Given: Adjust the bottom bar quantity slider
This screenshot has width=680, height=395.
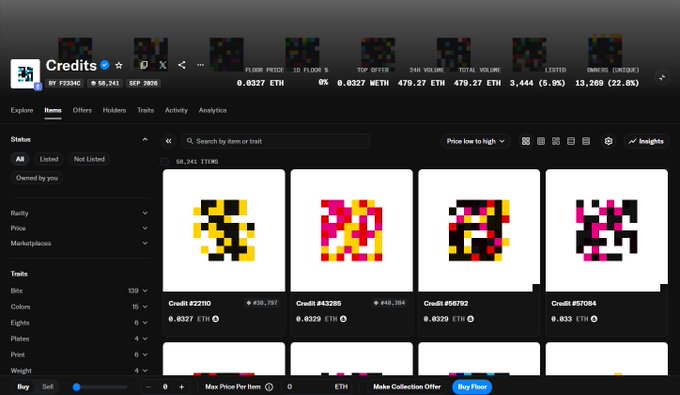Looking at the screenshot, I should 101,387.
